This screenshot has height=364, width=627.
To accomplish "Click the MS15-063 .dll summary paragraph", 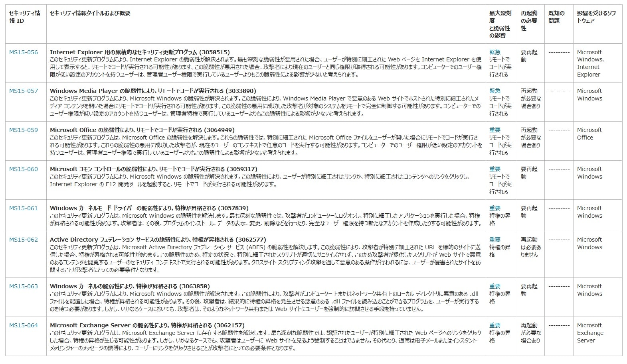I will point(265,301).
